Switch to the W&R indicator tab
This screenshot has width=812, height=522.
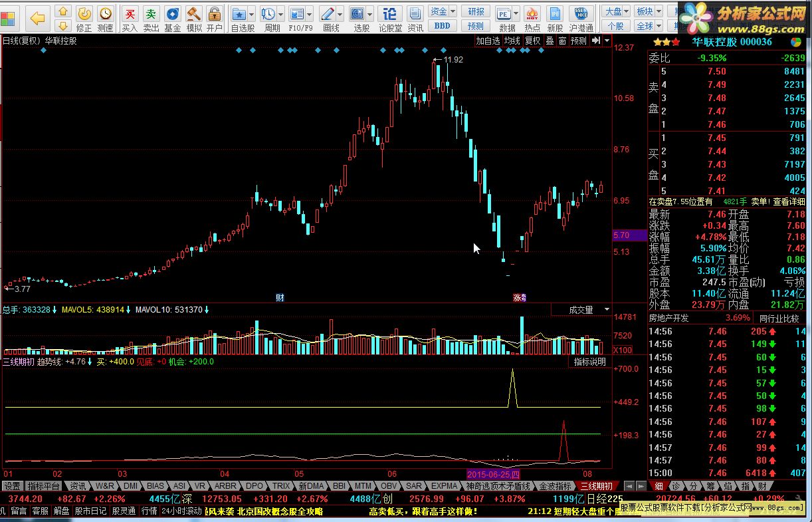tap(105, 486)
